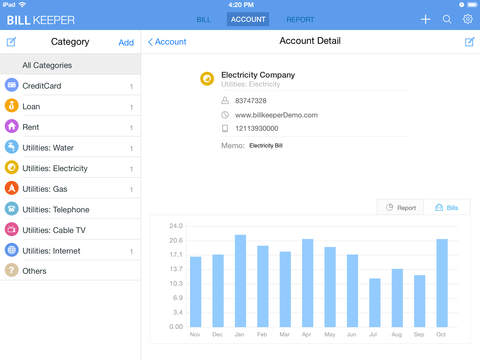The width and height of the screenshot is (480, 360).
Task: Open search with magnifier icon
Action: coord(447,19)
